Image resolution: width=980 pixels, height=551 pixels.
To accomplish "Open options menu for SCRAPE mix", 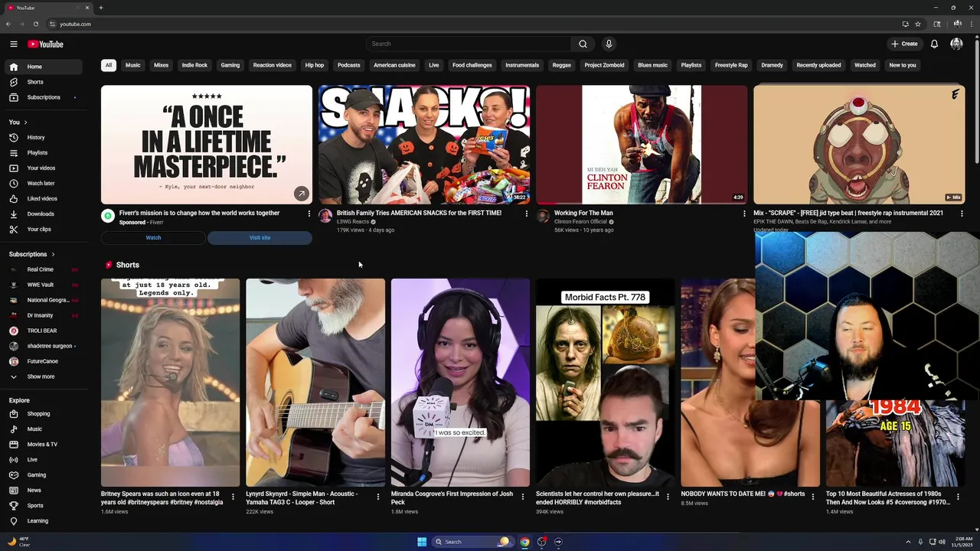I will (962, 214).
